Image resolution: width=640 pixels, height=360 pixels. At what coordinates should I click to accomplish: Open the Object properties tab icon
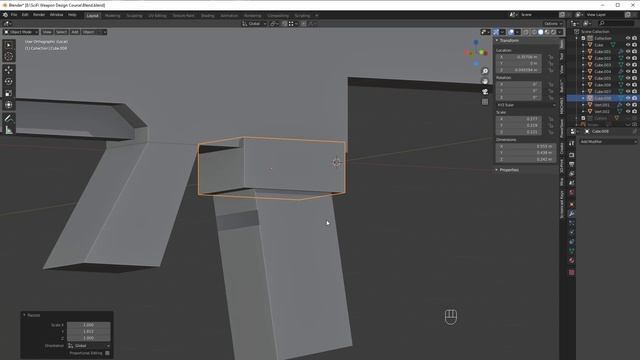tap(572, 204)
